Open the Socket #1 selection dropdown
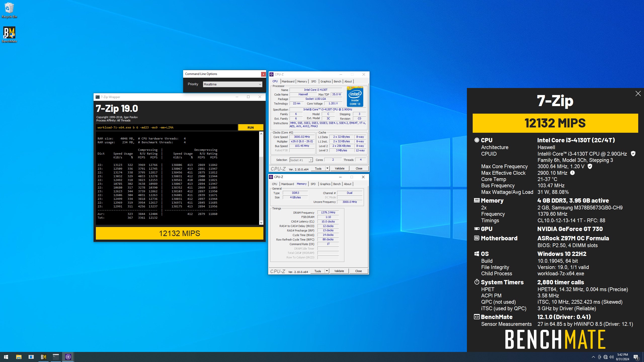 pyautogui.click(x=301, y=160)
